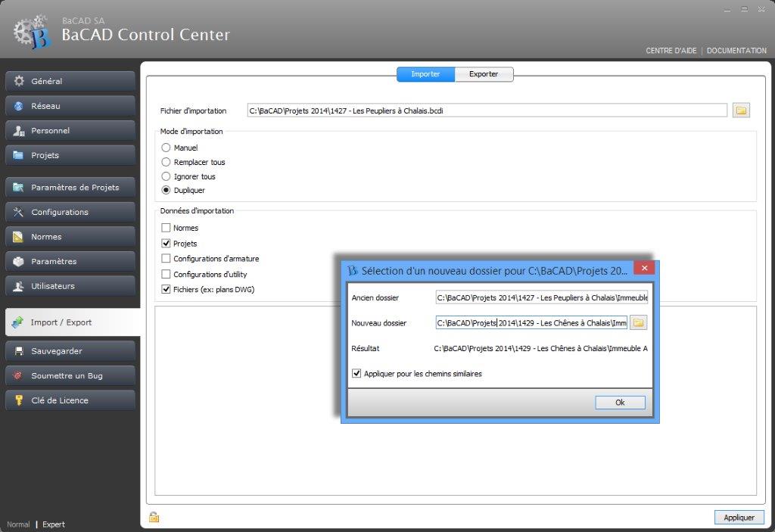The height and width of the screenshot is (532, 775).
Task: Select the Réseau globe icon
Action: (19, 106)
